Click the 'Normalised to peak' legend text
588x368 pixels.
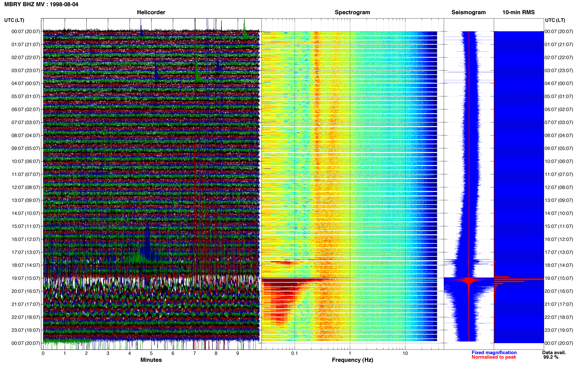(x=494, y=357)
